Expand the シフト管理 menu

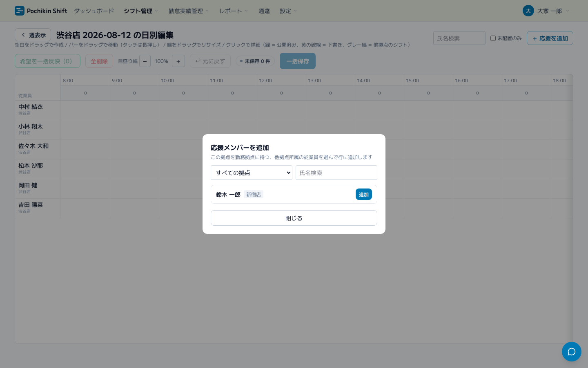click(141, 11)
